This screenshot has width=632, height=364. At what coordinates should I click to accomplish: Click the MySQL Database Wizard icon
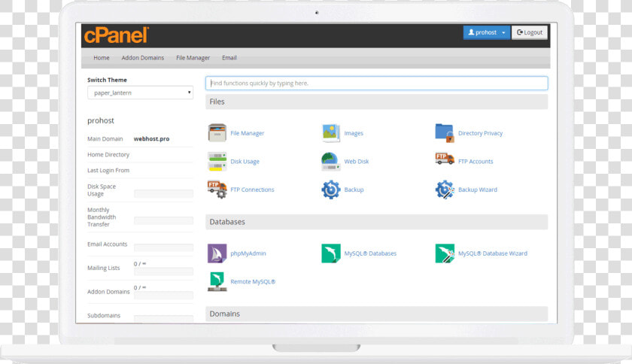point(445,253)
